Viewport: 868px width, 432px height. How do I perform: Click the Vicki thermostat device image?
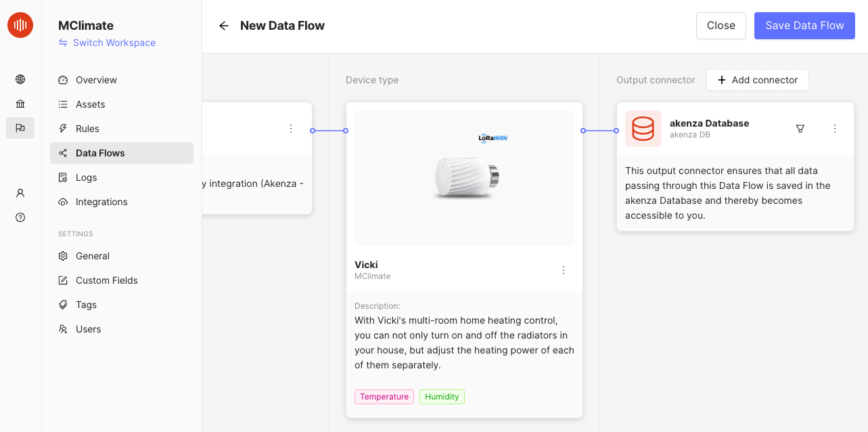coord(465,177)
